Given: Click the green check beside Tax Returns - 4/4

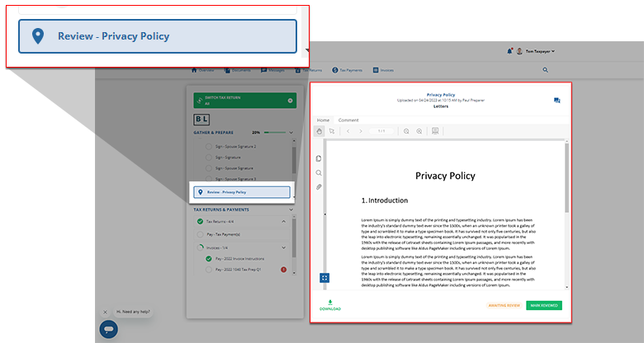Looking at the screenshot, I should 200,222.
